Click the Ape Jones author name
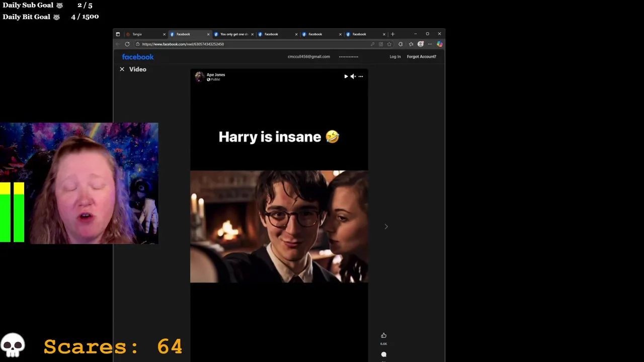 click(216, 74)
